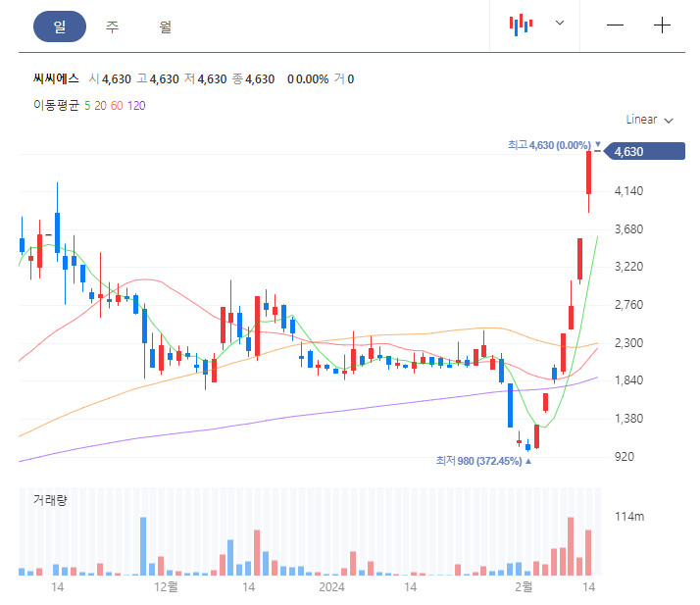
Task: Zoom in with the plus icon
Action: [x=662, y=25]
